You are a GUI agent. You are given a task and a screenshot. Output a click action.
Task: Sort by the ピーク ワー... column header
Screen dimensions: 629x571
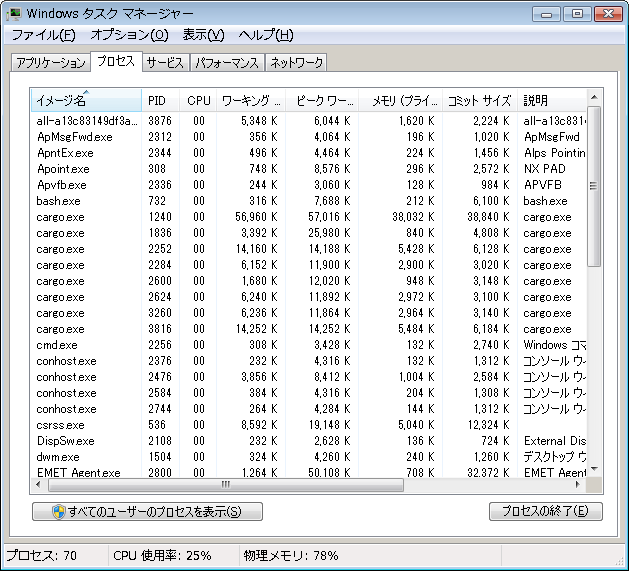pyautogui.click(x=322, y=100)
